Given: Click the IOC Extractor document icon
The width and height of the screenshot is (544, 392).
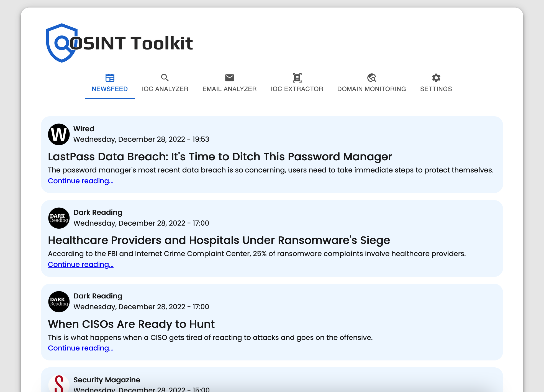Looking at the screenshot, I should point(297,78).
